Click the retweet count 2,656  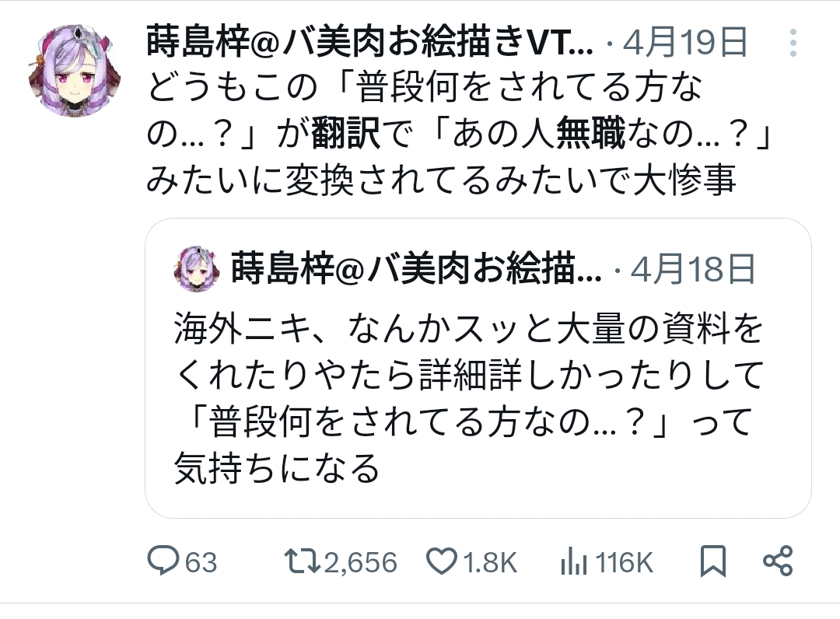pyautogui.click(x=360, y=561)
